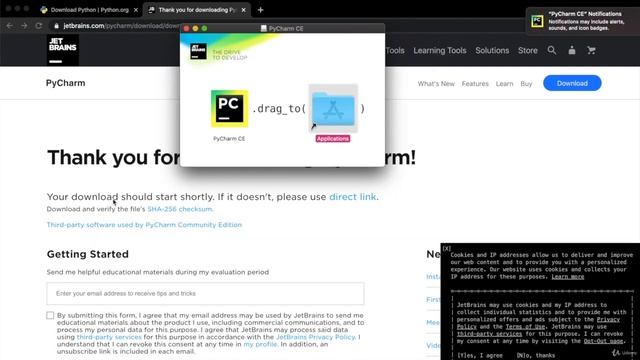Choose Yes, I agree in cookie banner
Screen dimensions: 640x360
(x=480, y=356)
